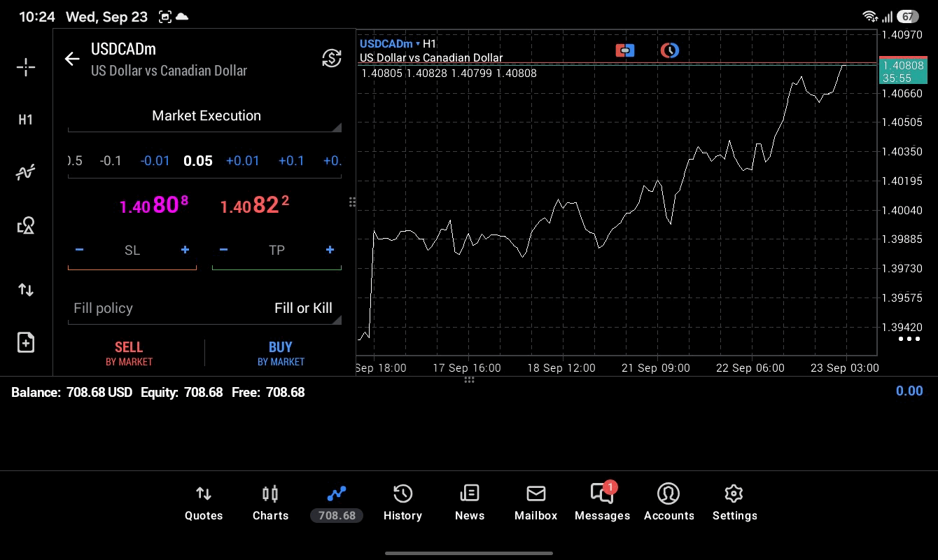The image size is (938, 560).
Task: Tap the battery indicator in status bar
Action: [x=907, y=16]
